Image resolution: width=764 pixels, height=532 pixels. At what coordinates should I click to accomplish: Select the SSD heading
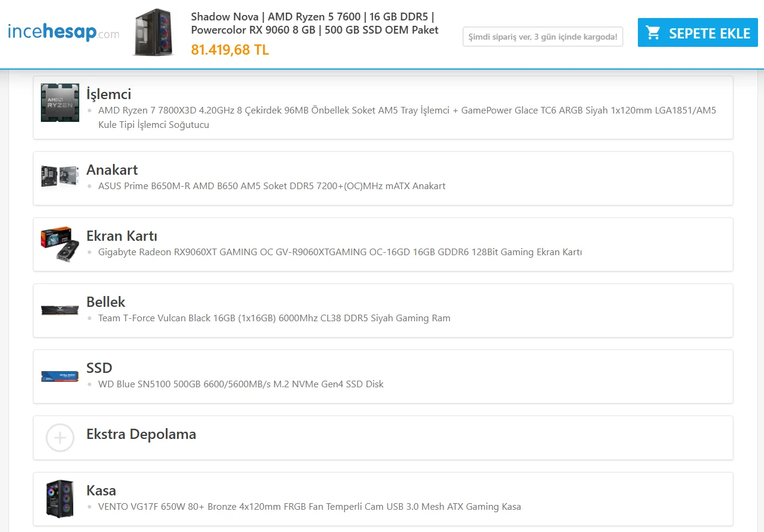[99, 368]
